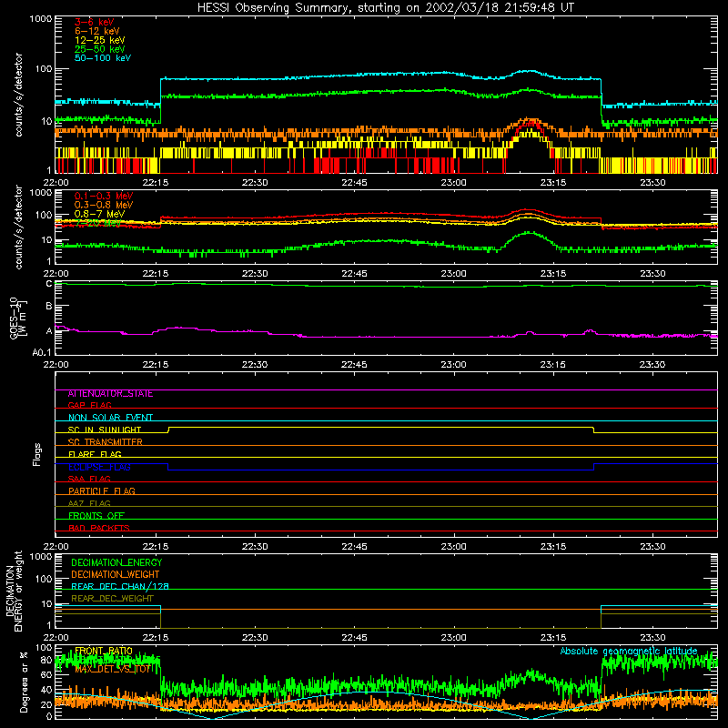The image size is (728, 728).
Task: Click counts/s/detector axis title of MeV panel
Action: pyautogui.click(x=18, y=227)
